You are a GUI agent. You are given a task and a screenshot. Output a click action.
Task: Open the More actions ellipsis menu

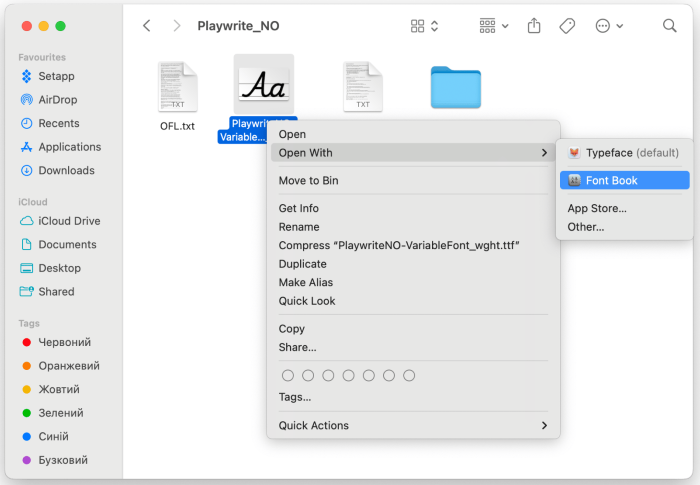tap(609, 26)
